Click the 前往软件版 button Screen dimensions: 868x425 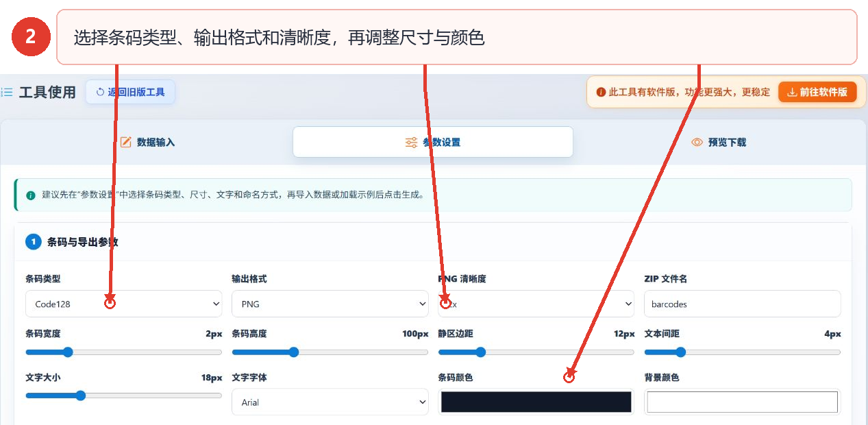(817, 92)
